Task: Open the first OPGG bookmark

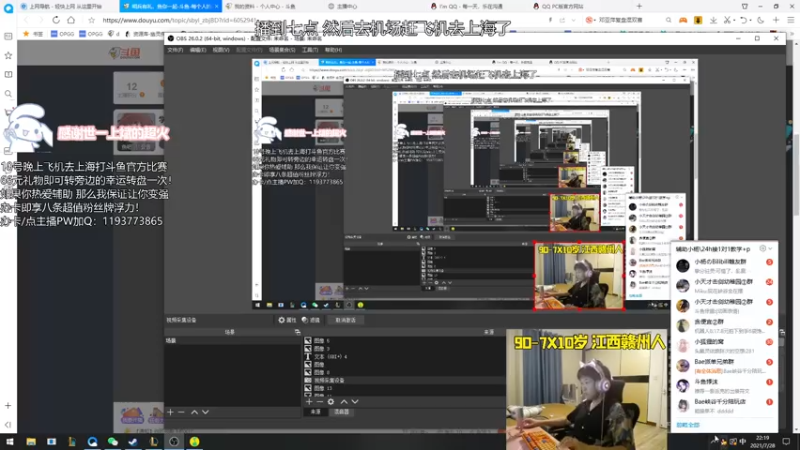Action: (x=63, y=34)
